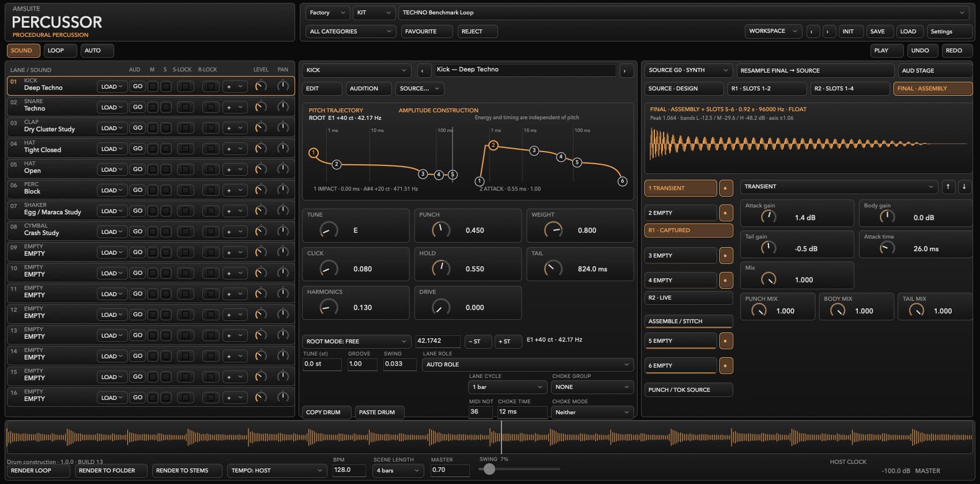
Task: Open the WORKSPACE dropdown
Action: point(773,31)
